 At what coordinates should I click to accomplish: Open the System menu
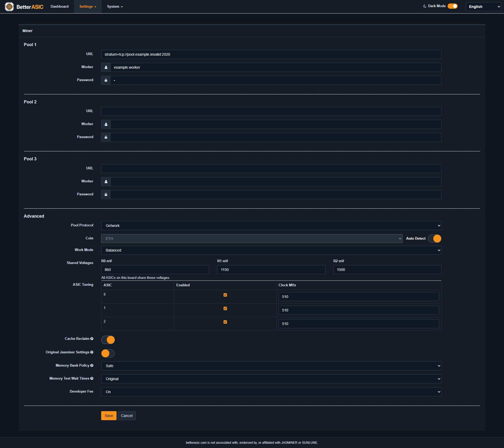pyautogui.click(x=115, y=6)
